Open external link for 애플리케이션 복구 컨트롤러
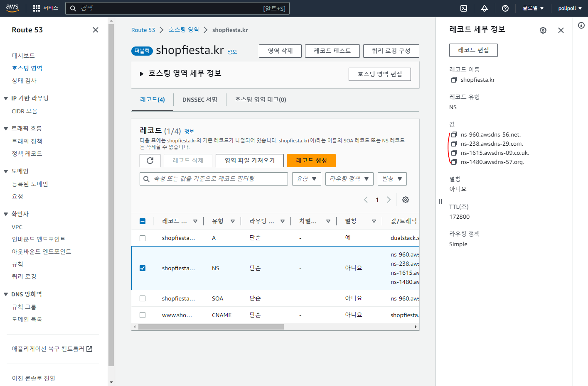 point(89,349)
